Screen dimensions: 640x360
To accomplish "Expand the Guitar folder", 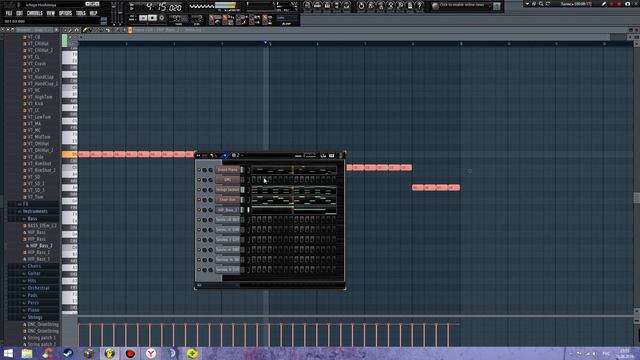I will pos(34,273).
